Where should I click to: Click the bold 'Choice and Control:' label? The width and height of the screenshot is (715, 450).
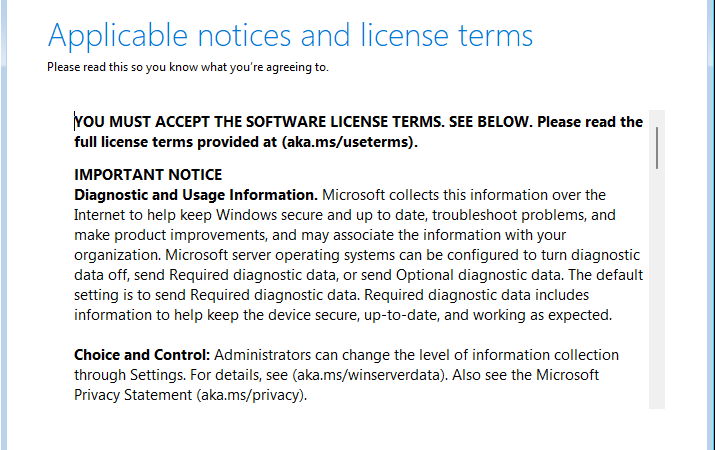pos(142,355)
